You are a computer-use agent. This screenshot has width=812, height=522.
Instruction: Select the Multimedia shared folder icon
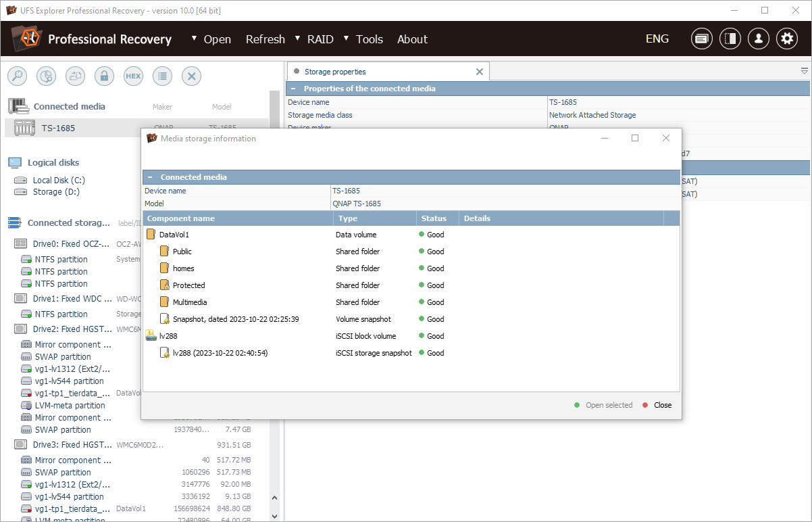(x=164, y=302)
